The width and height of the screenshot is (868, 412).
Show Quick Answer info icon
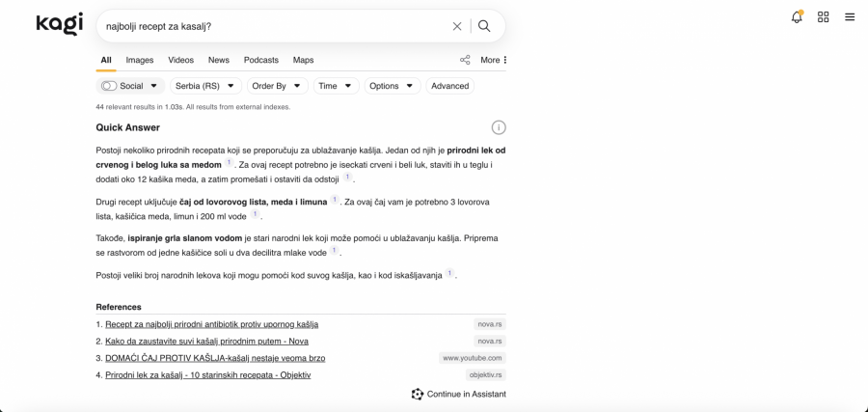point(499,127)
